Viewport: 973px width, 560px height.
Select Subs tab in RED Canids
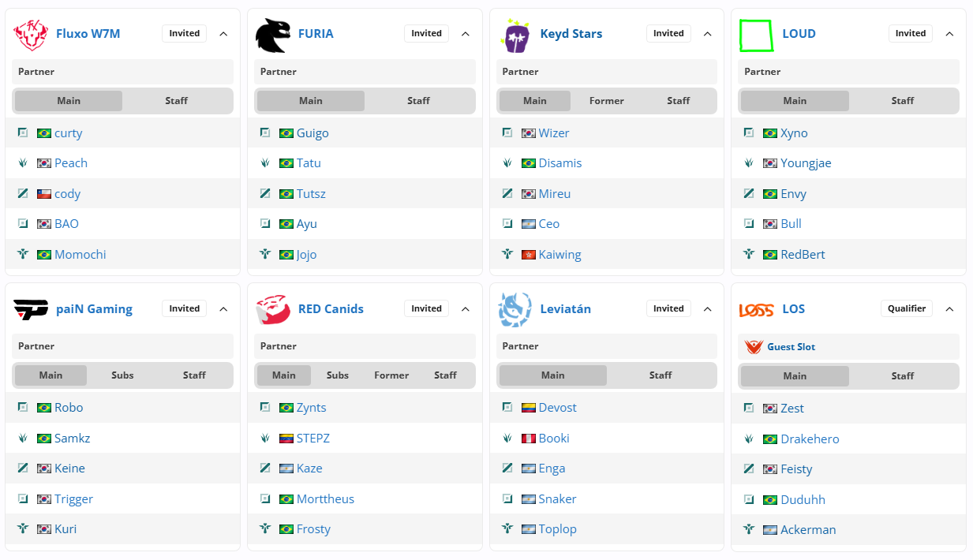(338, 375)
